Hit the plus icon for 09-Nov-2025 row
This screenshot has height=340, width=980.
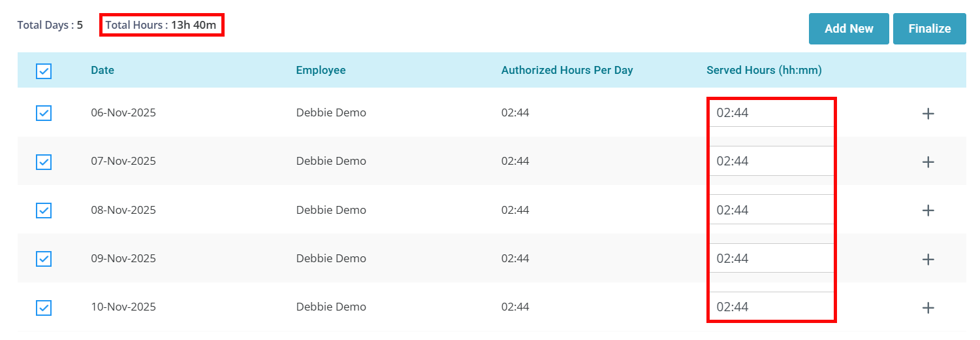coord(928,260)
